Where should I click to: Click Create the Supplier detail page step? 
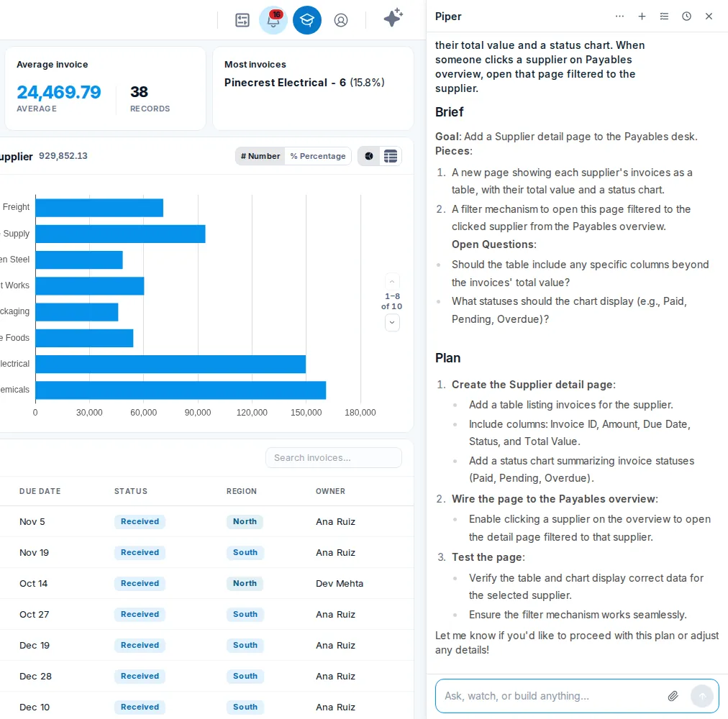click(x=534, y=385)
